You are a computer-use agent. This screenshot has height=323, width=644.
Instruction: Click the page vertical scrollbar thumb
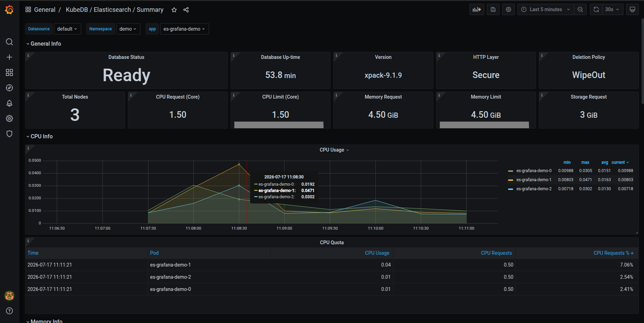point(642,61)
